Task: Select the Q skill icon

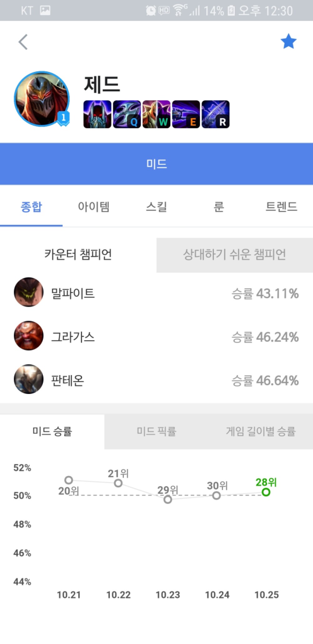Action: (127, 114)
